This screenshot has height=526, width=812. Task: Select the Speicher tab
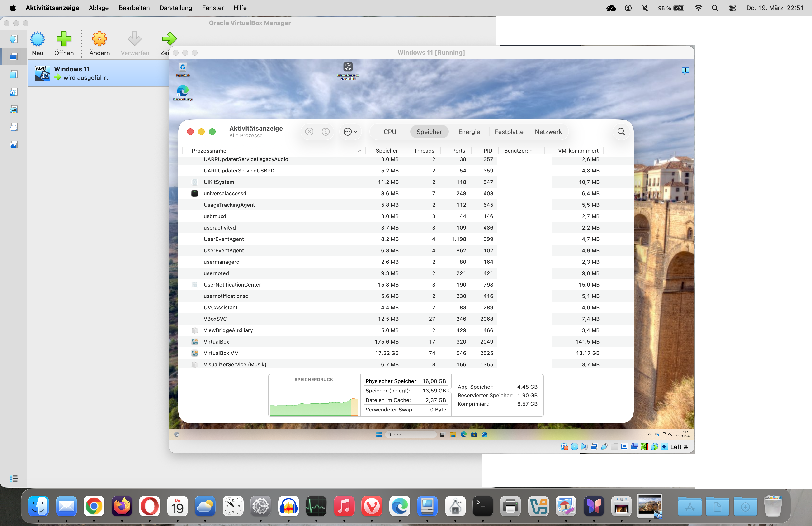pos(429,132)
